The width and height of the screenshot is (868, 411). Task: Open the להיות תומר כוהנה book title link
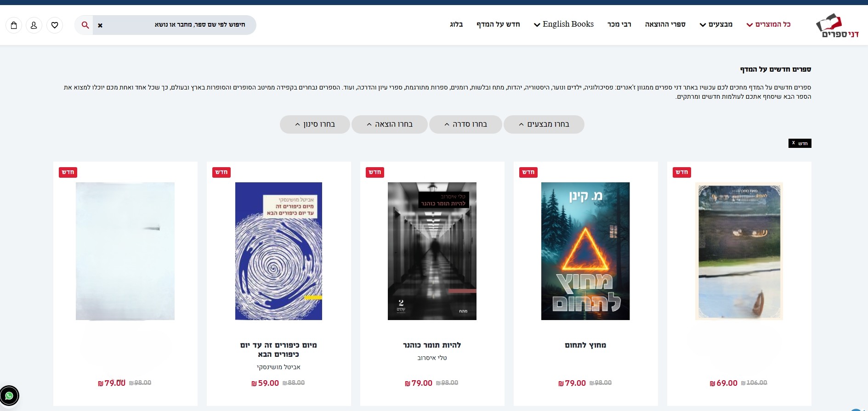click(432, 345)
